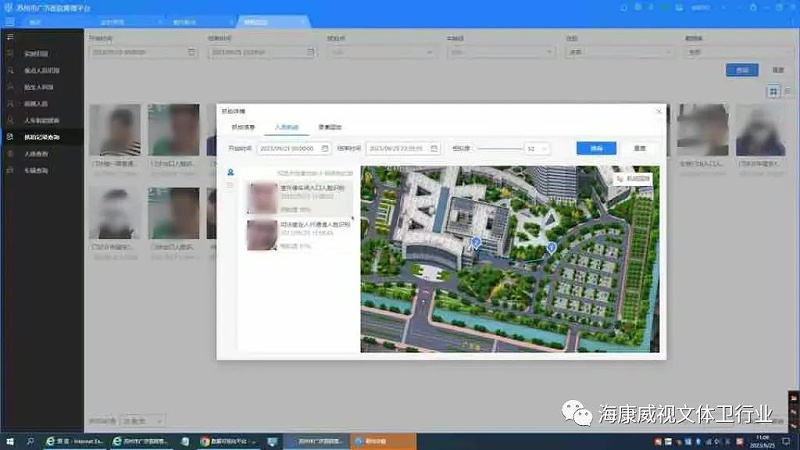Open the user account dropdown in title bar
Viewport: 800px width, 450px height.
[708, 8]
